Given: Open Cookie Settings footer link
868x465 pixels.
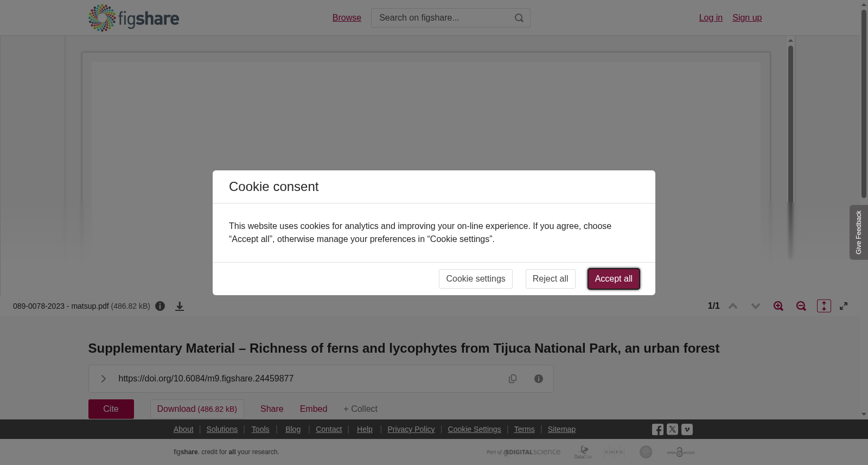Looking at the screenshot, I should (x=474, y=429).
